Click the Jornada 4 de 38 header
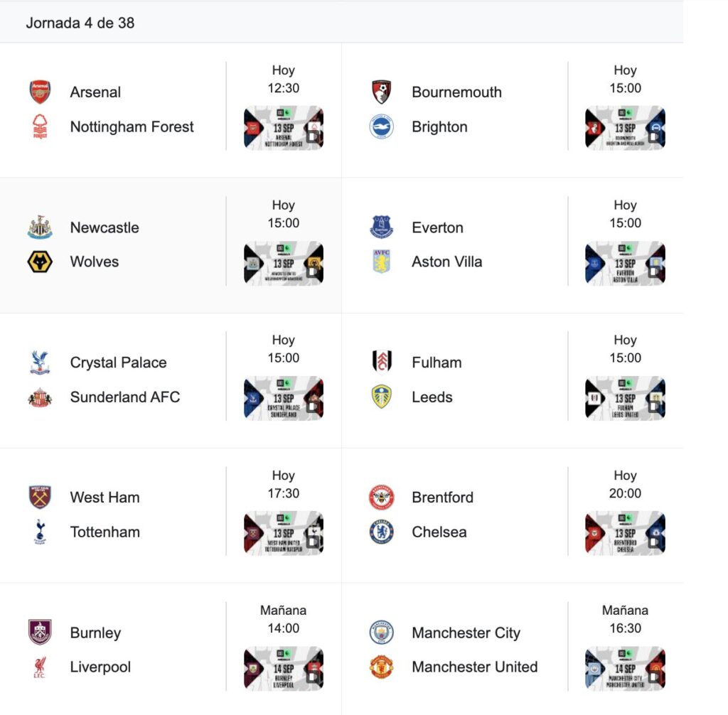 pyautogui.click(x=80, y=23)
